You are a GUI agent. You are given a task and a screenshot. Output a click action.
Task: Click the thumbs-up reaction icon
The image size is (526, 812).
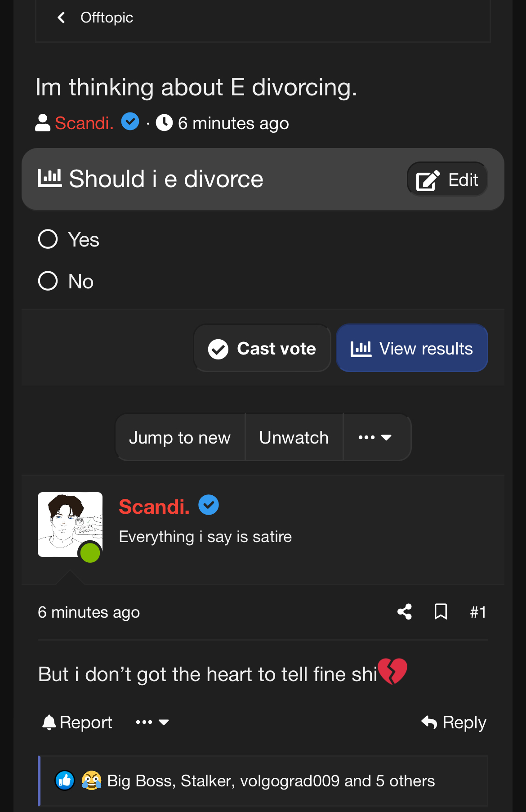pyautogui.click(x=65, y=781)
